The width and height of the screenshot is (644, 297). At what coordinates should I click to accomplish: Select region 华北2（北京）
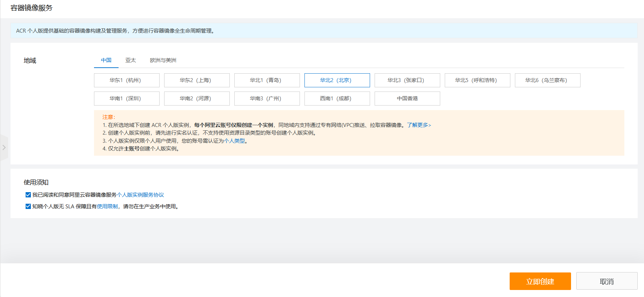337,80
